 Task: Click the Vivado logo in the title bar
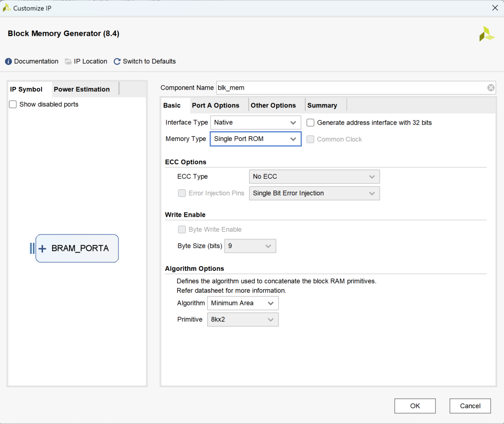(7, 8)
